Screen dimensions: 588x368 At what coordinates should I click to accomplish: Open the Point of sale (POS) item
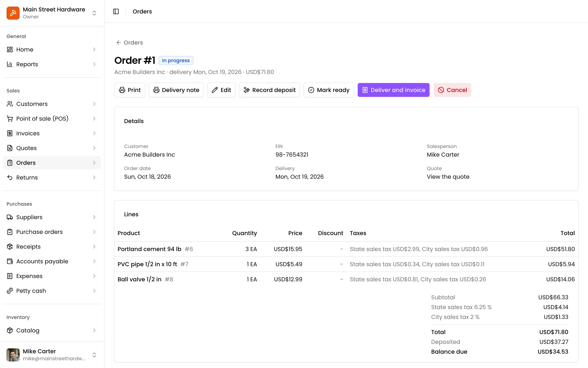point(52,119)
